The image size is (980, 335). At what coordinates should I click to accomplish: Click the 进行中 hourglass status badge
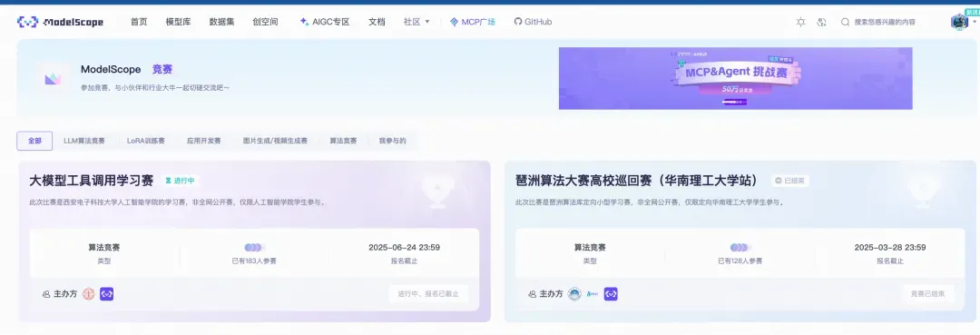(x=180, y=181)
